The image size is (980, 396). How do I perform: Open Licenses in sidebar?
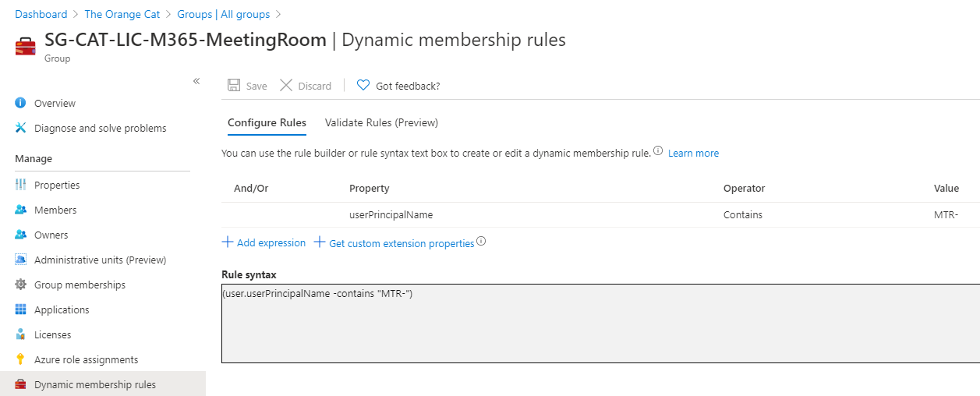point(52,334)
